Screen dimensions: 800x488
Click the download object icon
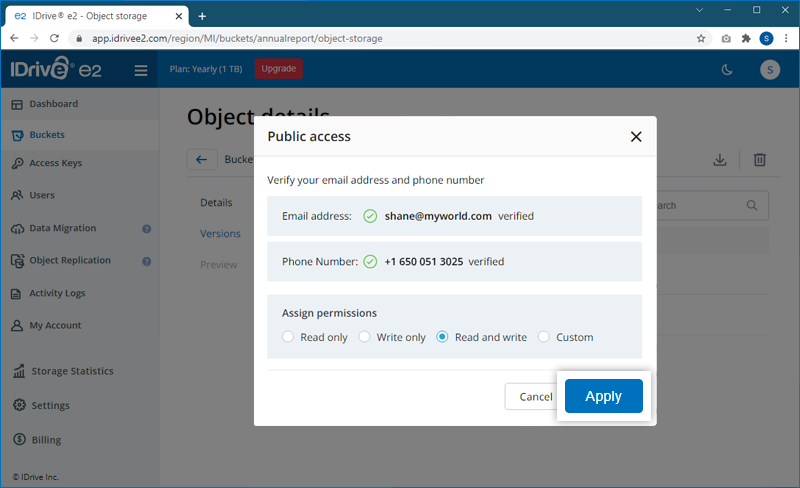click(719, 160)
